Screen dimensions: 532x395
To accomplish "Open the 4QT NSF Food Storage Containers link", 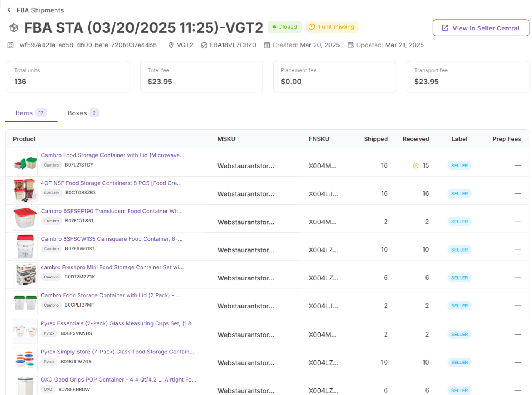I will [x=111, y=183].
